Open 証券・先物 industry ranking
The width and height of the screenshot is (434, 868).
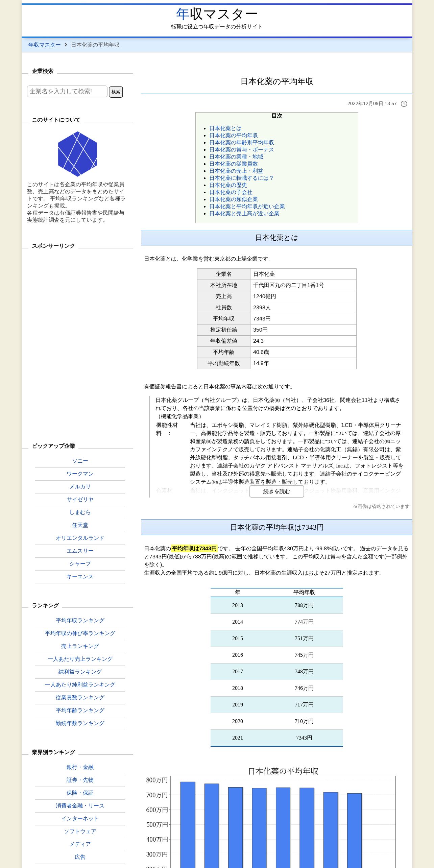[x=80, y=780]
